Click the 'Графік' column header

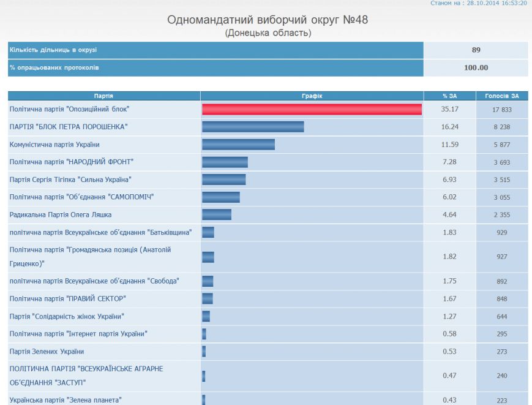click(312, 96)
